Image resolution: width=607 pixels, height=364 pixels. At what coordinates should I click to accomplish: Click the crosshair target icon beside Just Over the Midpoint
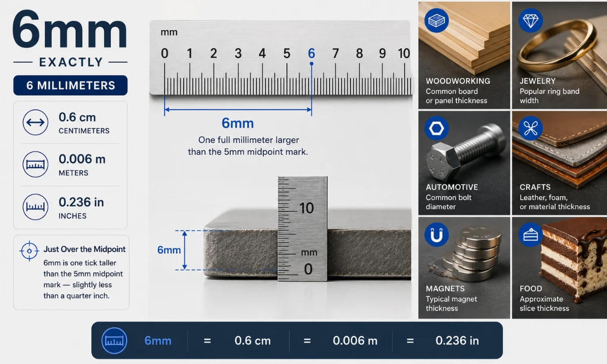29,250
